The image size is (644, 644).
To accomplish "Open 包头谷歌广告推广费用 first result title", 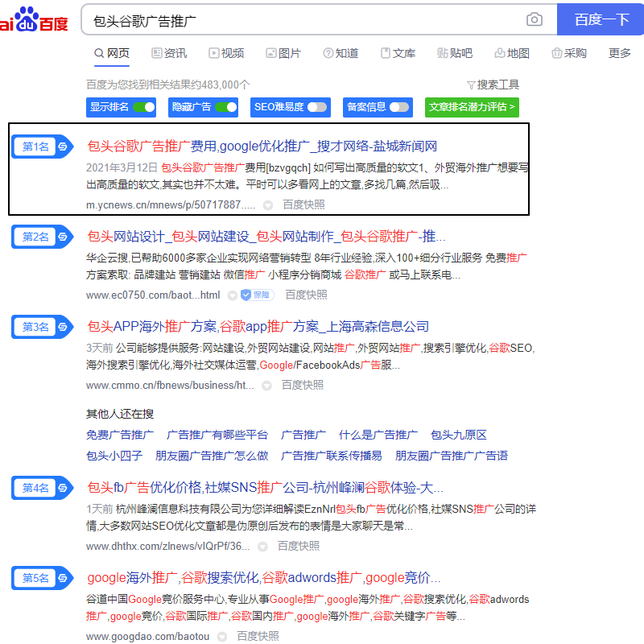I will point(262,147).
